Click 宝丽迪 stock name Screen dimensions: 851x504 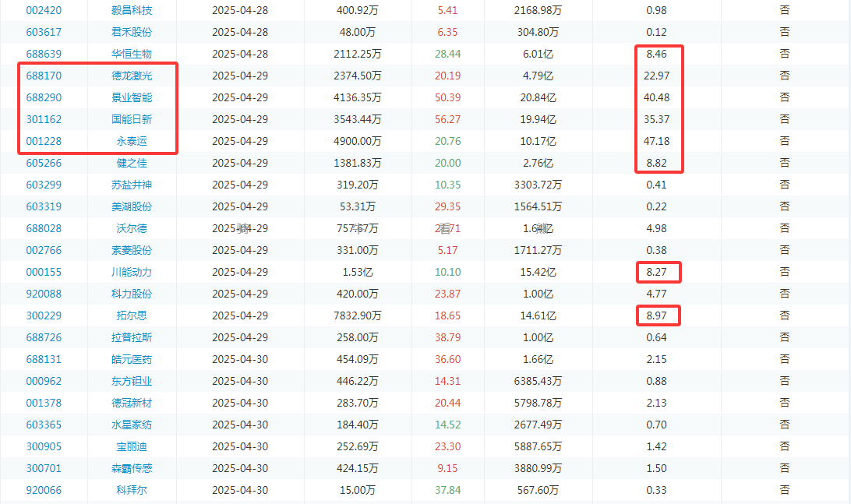tap(132, 446)
